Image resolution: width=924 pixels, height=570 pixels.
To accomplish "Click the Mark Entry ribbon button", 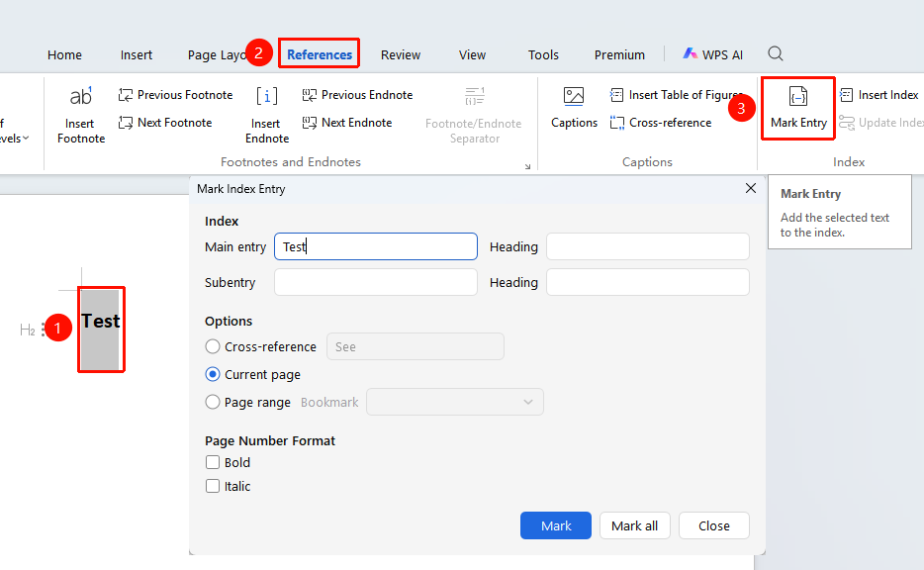I will point(798,109).
